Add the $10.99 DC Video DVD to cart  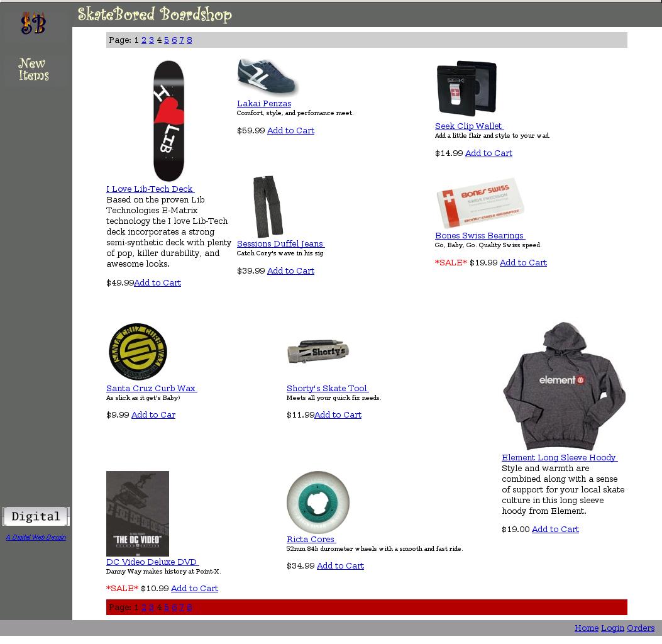(194, 588)
